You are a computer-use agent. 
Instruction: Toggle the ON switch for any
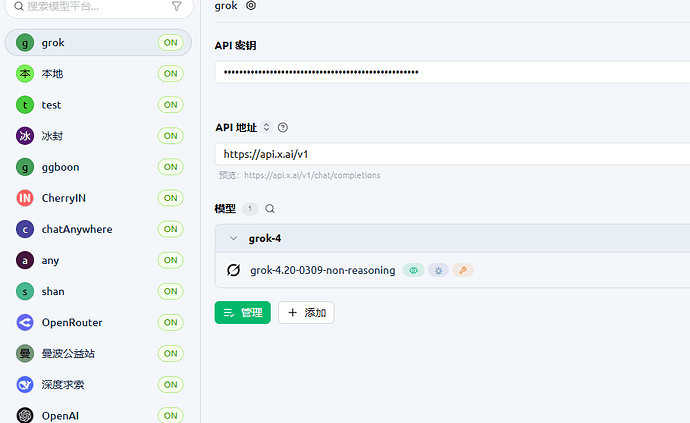coord(171,260)
